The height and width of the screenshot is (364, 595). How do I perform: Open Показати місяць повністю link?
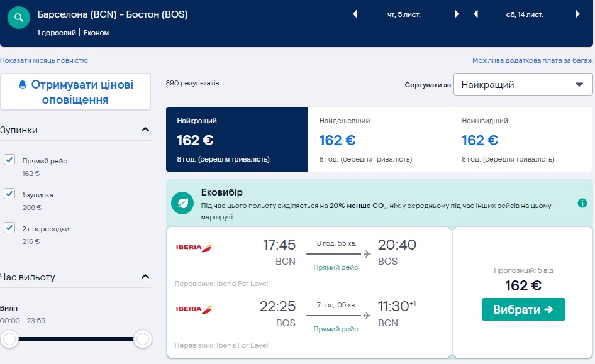point(44,61)
